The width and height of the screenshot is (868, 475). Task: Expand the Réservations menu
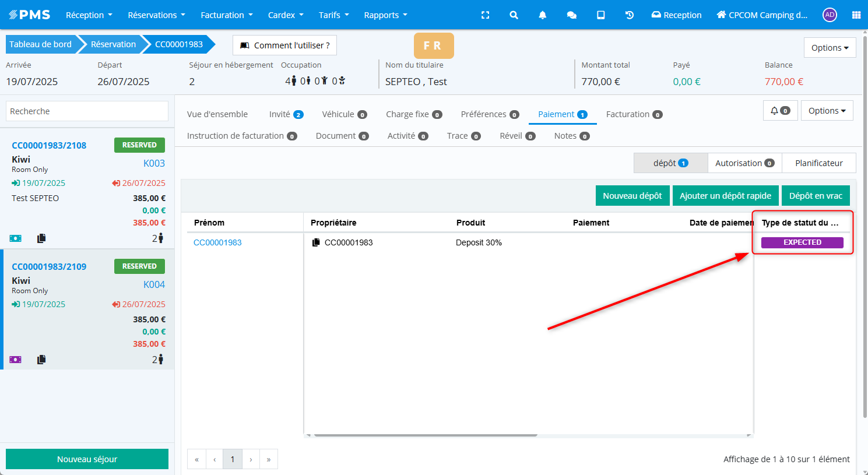156,15
